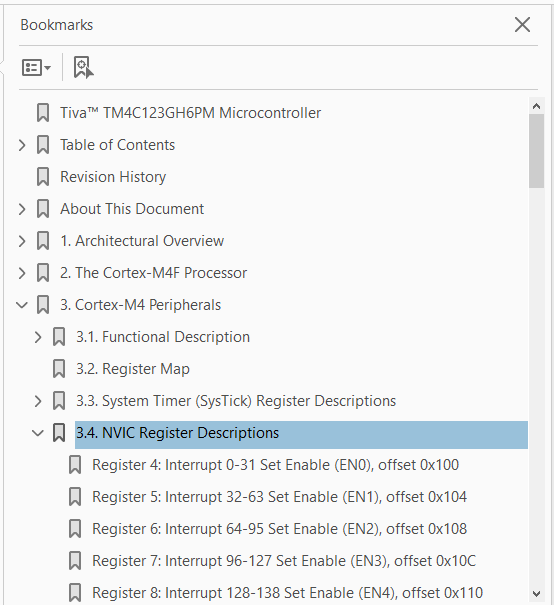Click bookmark icon beside 3.2. Register Map
554x605 pixels.
59,369
